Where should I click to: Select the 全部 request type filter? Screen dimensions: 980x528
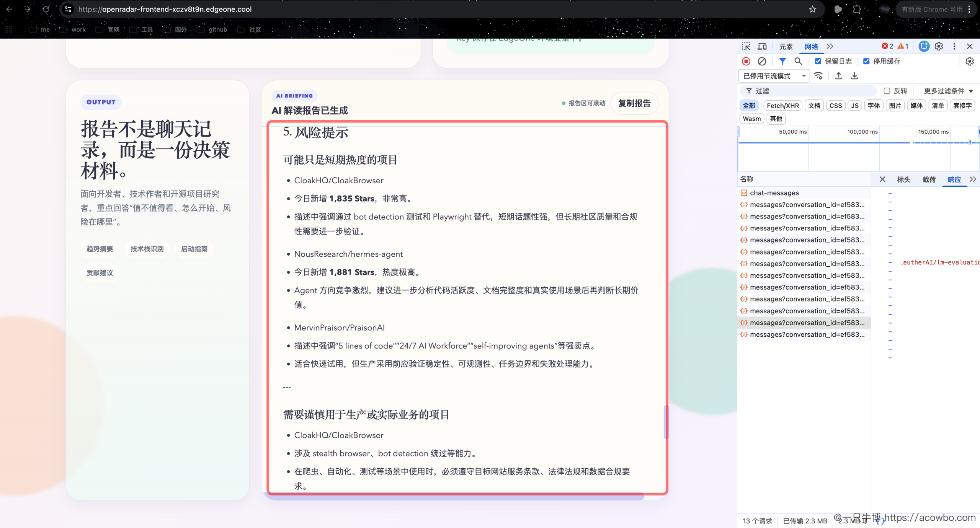(x=749, y=106)
